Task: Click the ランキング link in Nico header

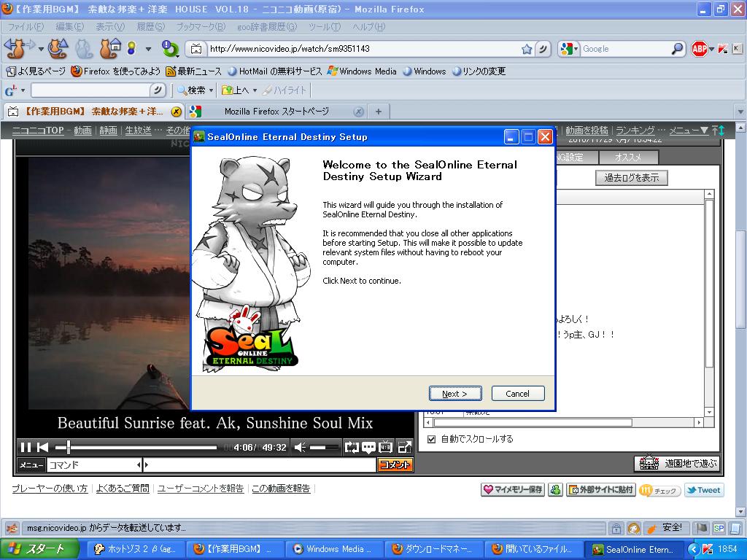Action: click(x=635, y=130)
